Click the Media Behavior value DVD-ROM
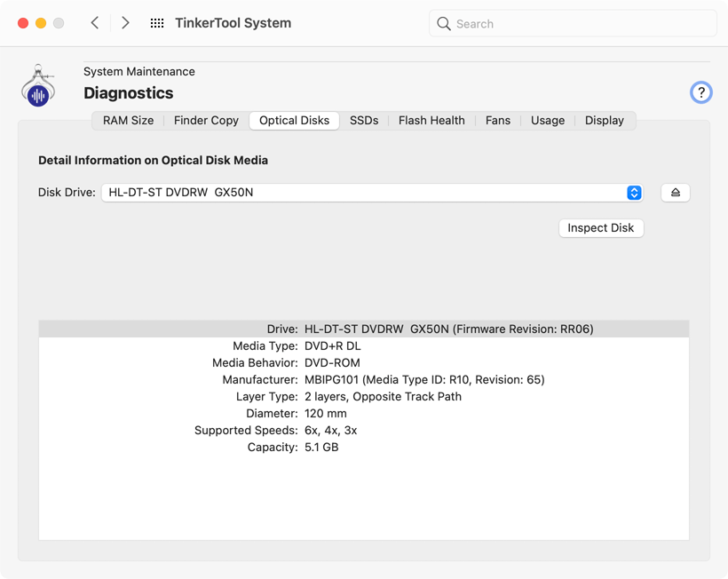 pyautogui.click(x=332, y=362)
